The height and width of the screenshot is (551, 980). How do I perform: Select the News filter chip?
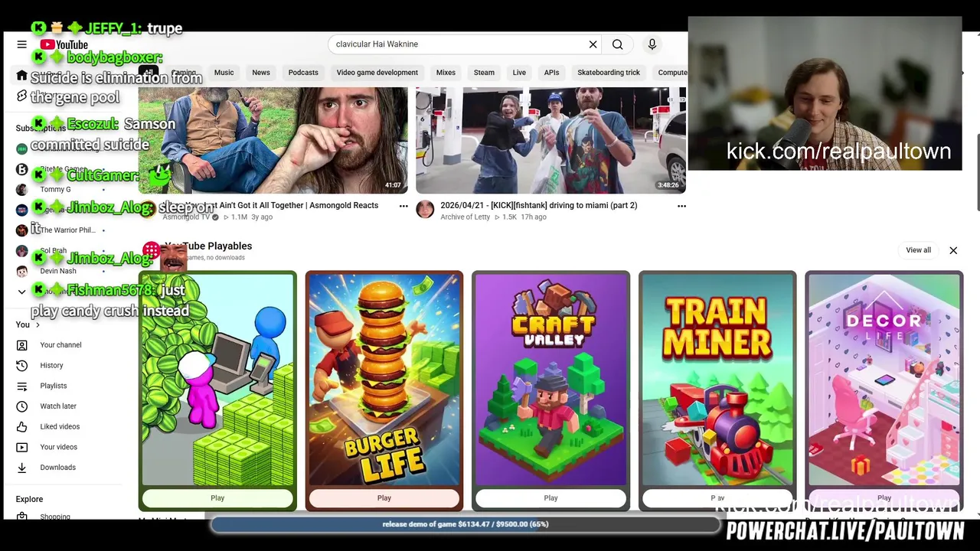point(261,73)
